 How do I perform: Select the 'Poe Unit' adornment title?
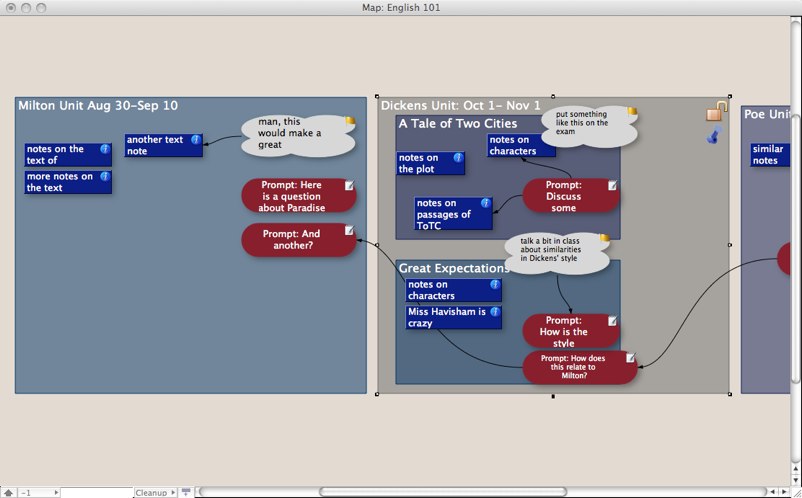pos(767,114)
